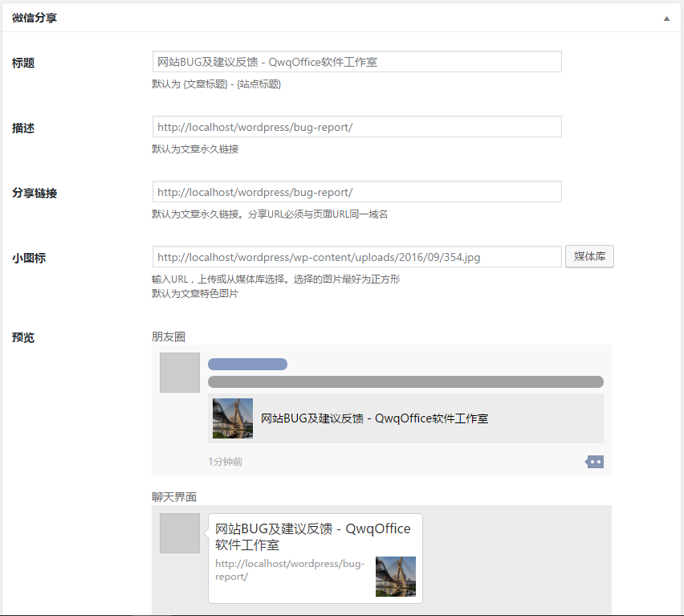The width and height of the screenshot is (684, 616).
Task: Click the hint 默认为文章特色图片
Action: pos(195,294)
